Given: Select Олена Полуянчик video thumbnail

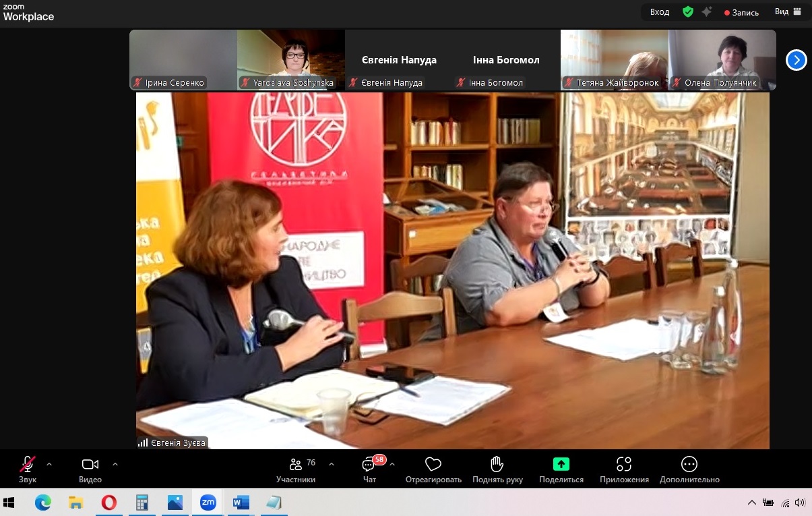Looking at the screenshot, I should [722, 59].
